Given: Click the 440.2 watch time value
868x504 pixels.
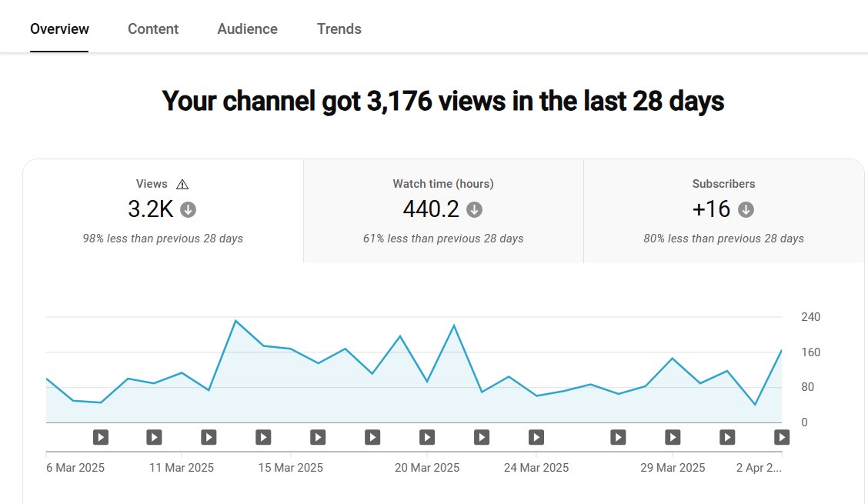Looking at the screenshot, I should (x=431, y=209).
